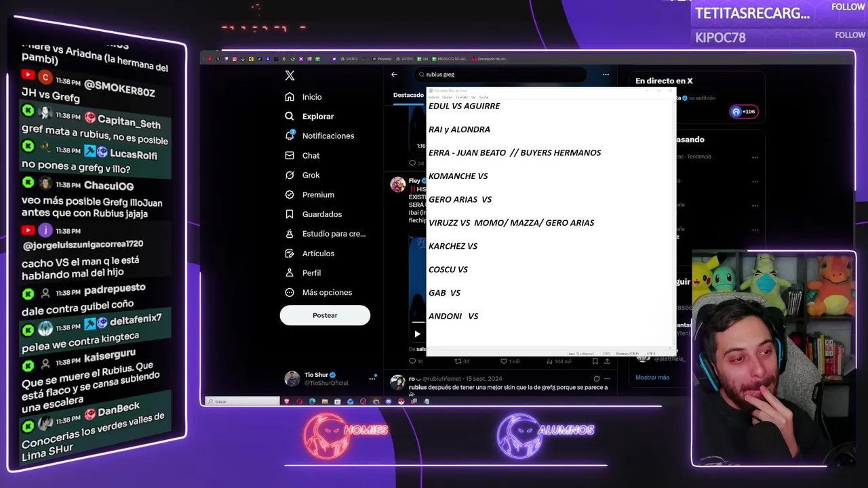The image size is (868, 488).
Task: Open the Perplexity bookmark
Action: pyautogui.click(x=382, y=59)
